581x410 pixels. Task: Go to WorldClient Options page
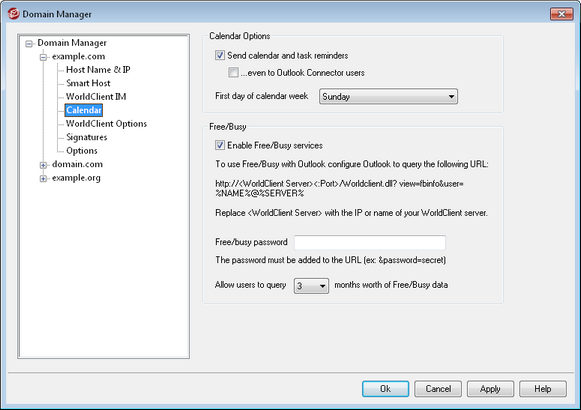[106, 124]
